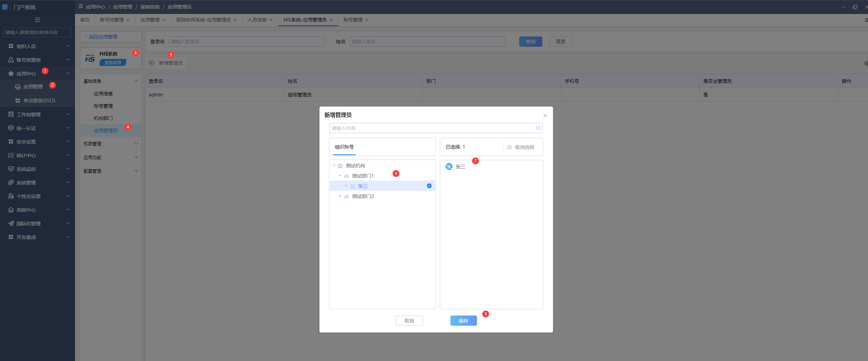The height and width of the screenshot is (361, 868).
Task: Collapse the 测试部门1 tree node
Action: [340, 176]
